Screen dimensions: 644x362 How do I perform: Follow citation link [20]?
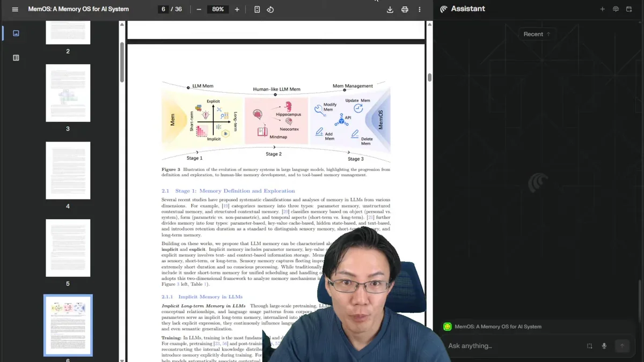[x=286, y=212]
